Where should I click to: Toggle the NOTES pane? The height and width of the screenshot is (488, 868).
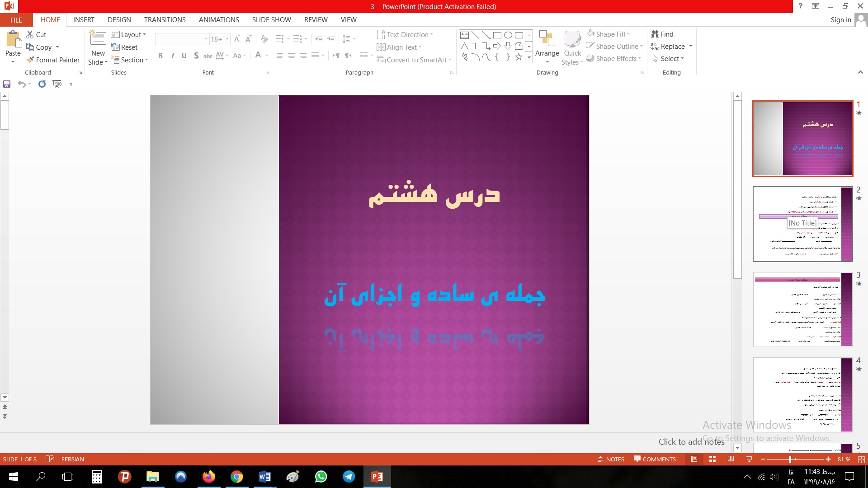(x=611, y=459)
